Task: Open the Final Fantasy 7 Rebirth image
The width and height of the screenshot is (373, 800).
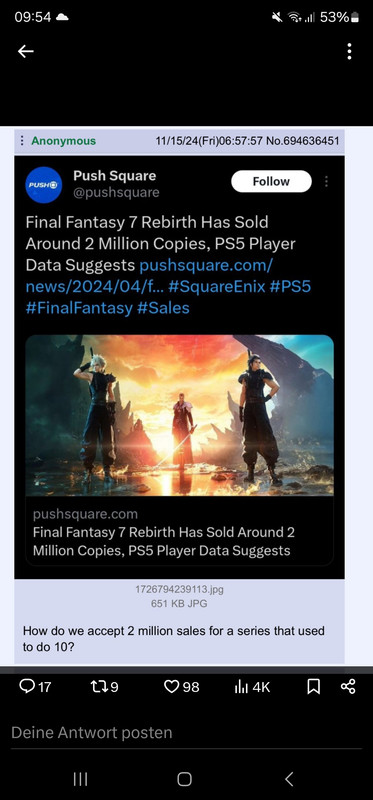Action: point(180,415)
